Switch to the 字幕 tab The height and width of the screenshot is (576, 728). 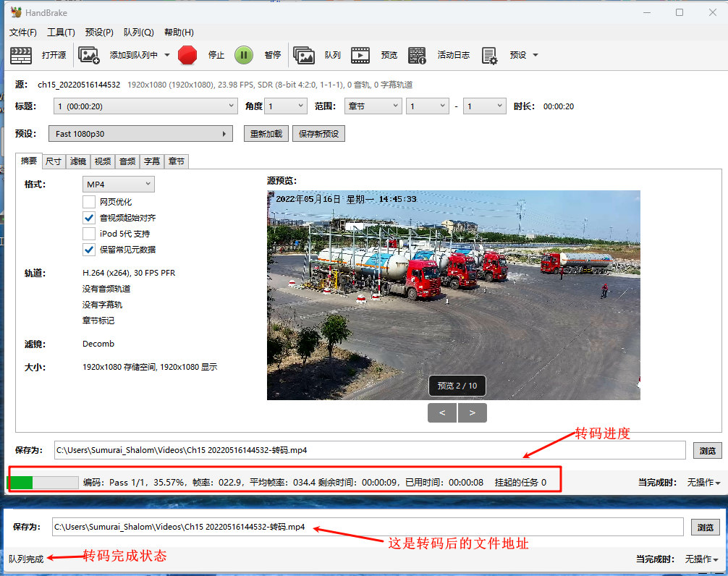click(x=152, y=161)
